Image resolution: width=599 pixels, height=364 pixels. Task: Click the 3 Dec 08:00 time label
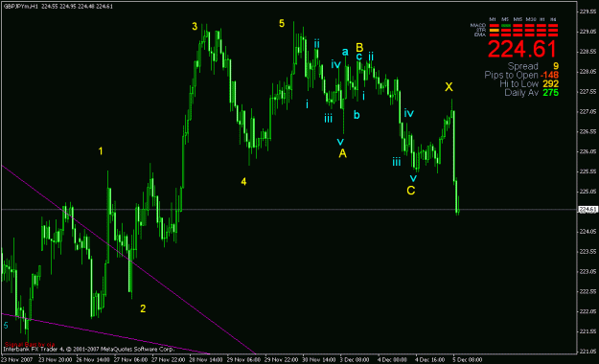356,360
